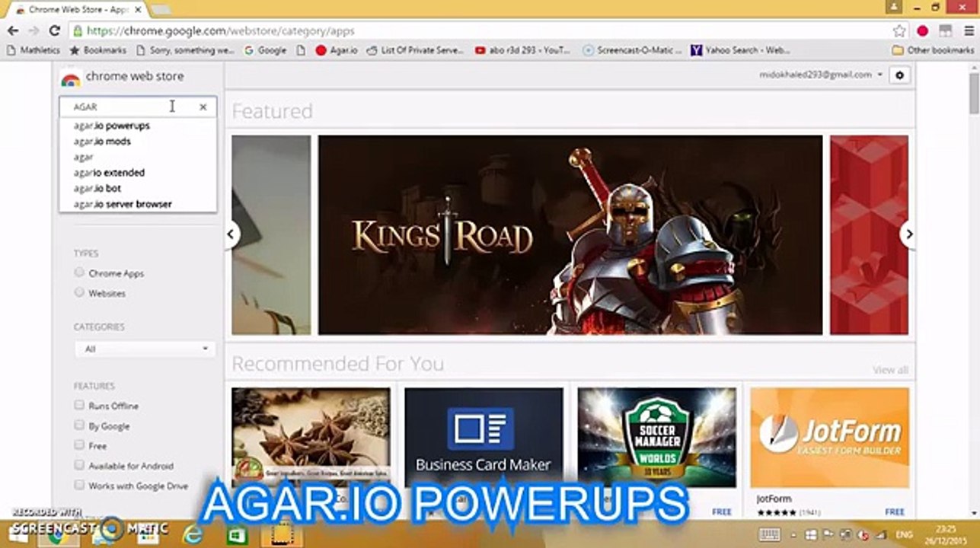The height and width of the screenshot is (548, 980).
Task: Select the Chrome Apps type option
Action: coord(79,272)
